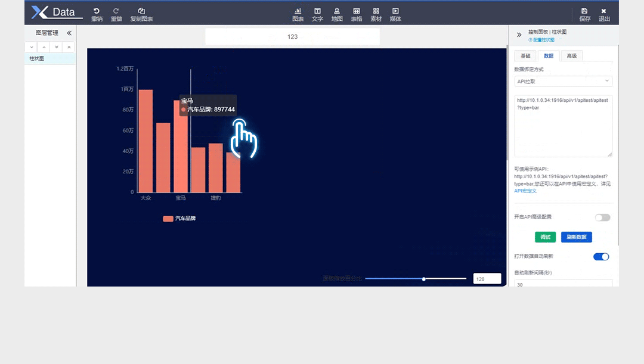This screenshot has width=644, height=364.
Task: Click the 撤销 (undo) icon
Action: click(x=97, y=11)
